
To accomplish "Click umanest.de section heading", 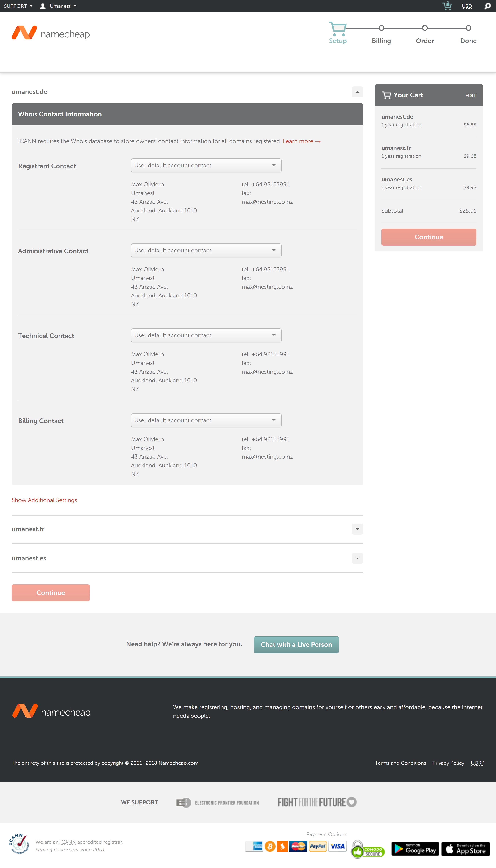I will 29,92.
